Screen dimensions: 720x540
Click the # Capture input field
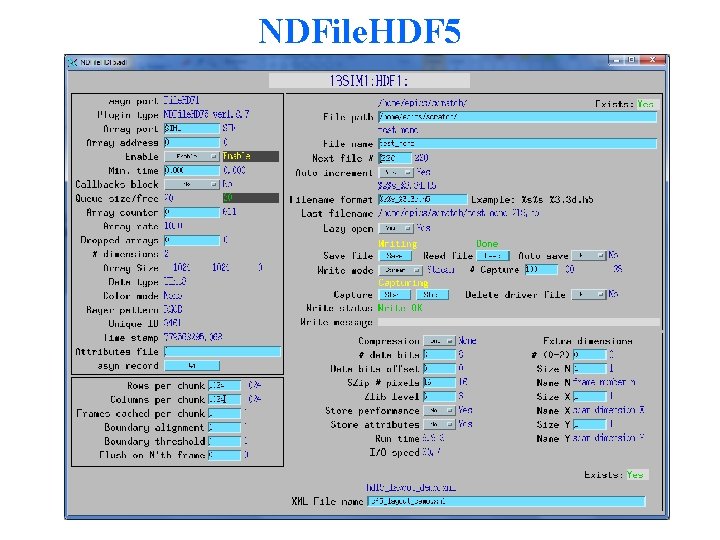541,270
